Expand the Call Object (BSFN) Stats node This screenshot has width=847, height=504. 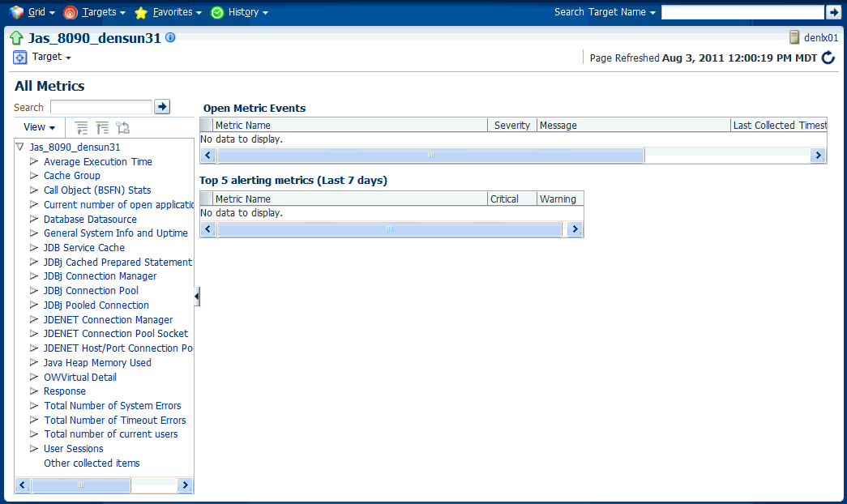34,190
